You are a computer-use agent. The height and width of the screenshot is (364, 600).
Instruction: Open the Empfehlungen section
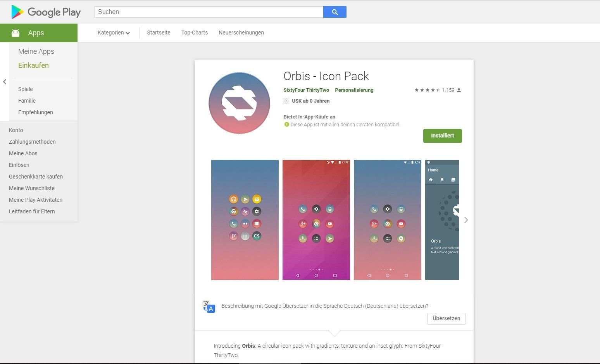[36, 112]
